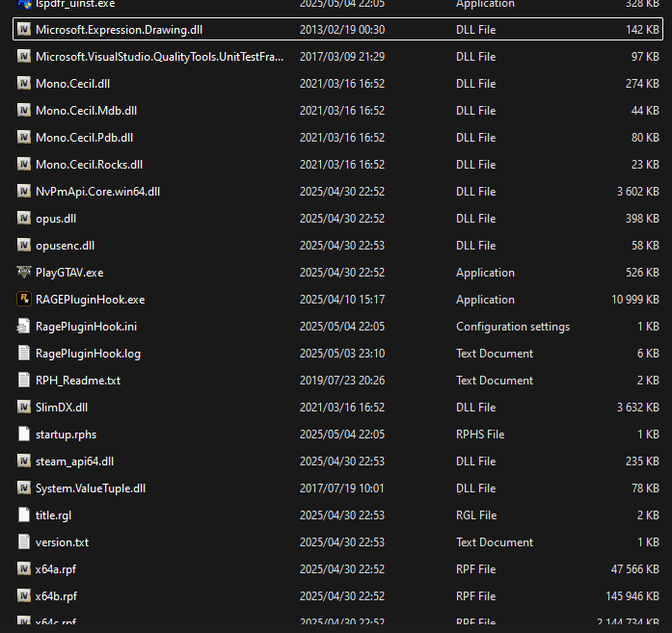This screenshot has width=672, height=633.
Task: Click the NvPmApi.Core.win64.dll file icon
Action: tap(23, 191)
